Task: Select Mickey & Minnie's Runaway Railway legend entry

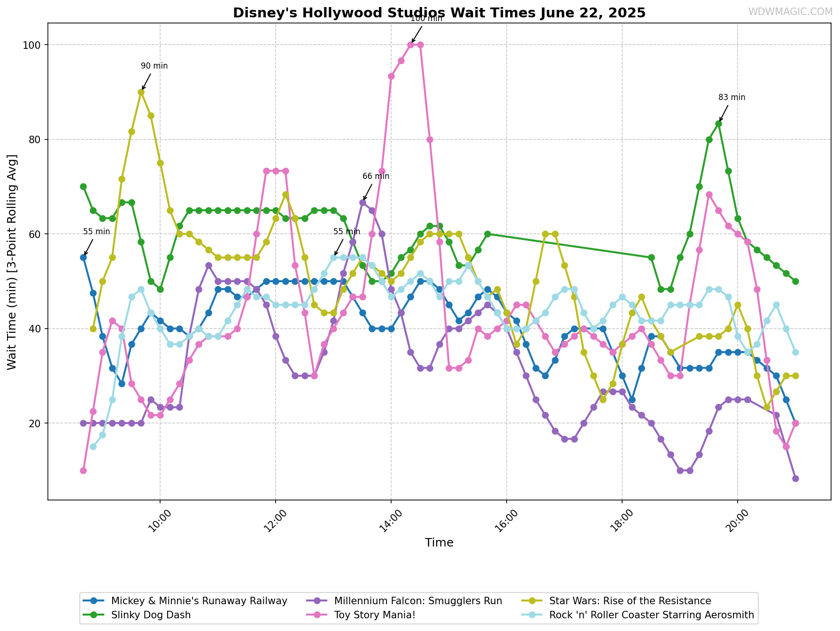Action: click(x=185, y=601)
